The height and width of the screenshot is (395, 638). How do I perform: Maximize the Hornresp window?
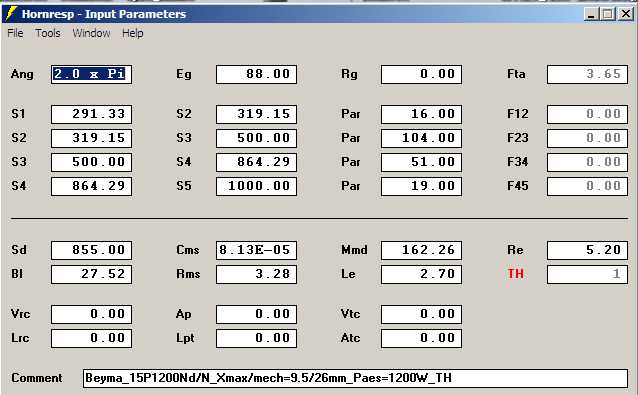607,14
